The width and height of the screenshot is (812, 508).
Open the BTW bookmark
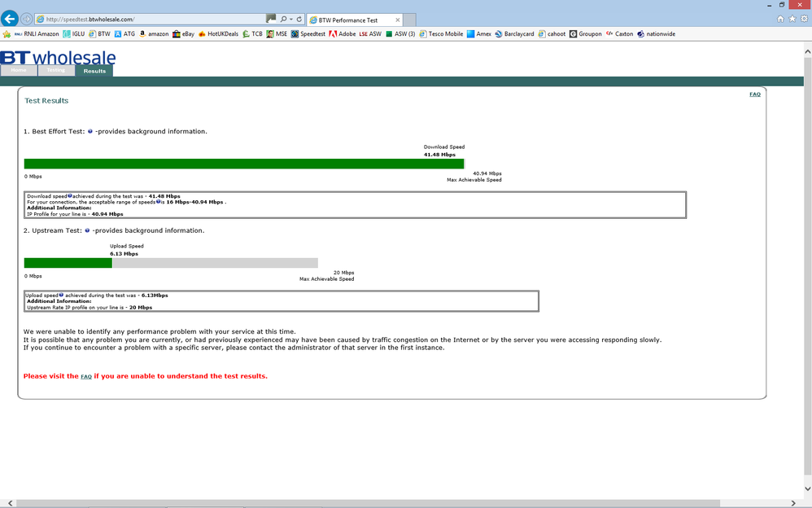coord(99,34)
